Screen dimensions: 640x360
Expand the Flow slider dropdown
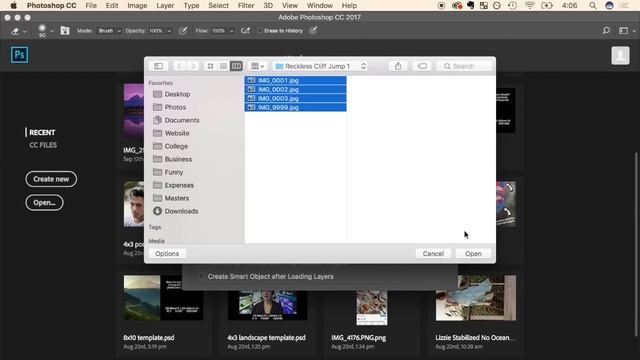pyautogui.click(x=231, y=31)
